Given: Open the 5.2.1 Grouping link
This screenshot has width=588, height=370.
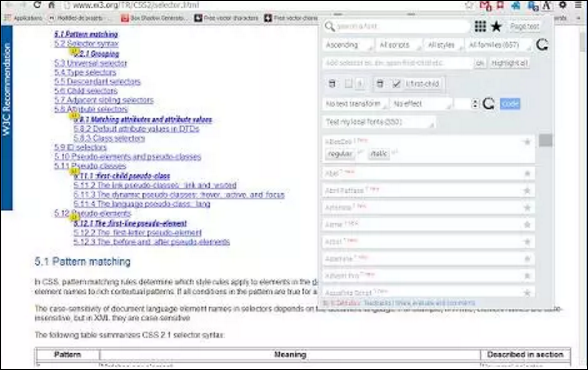Looking at the screenshot, I should pyautogui.click(x=96, y=54).
